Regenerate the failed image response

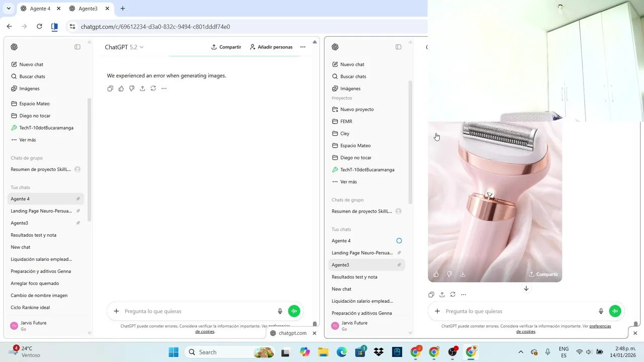(x=153, y=88)
